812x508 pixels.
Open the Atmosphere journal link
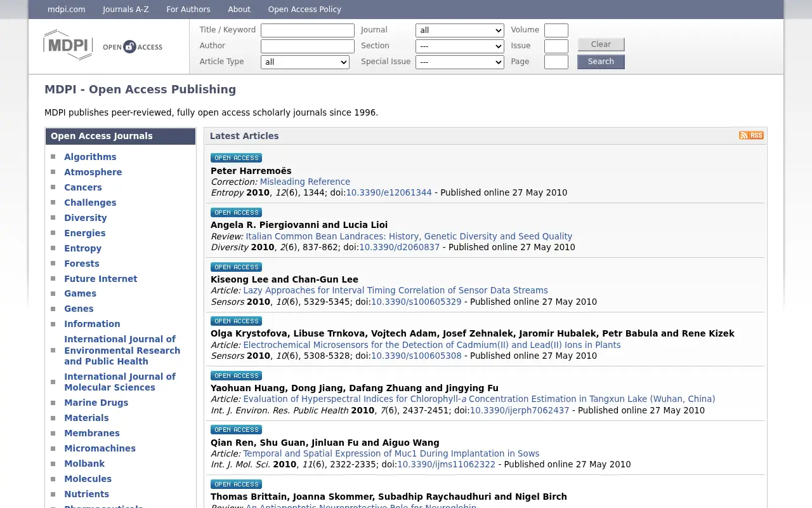click(93, 172)
